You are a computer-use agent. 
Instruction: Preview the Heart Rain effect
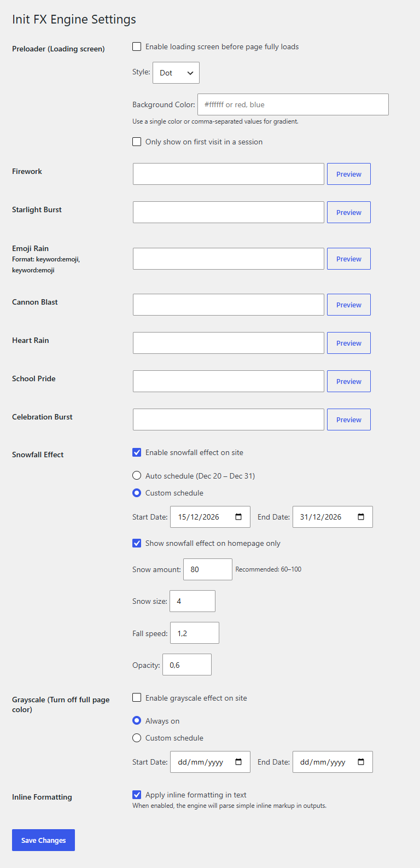pos(349,343)
